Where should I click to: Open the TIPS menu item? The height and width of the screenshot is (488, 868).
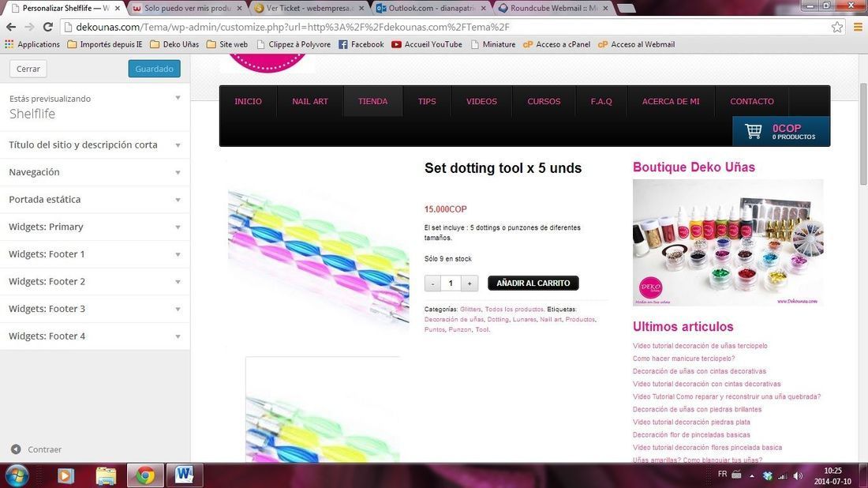point(427,101)
